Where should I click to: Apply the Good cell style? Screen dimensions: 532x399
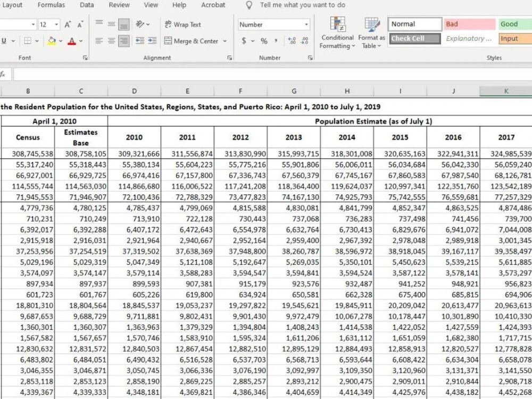pos(515,24)
